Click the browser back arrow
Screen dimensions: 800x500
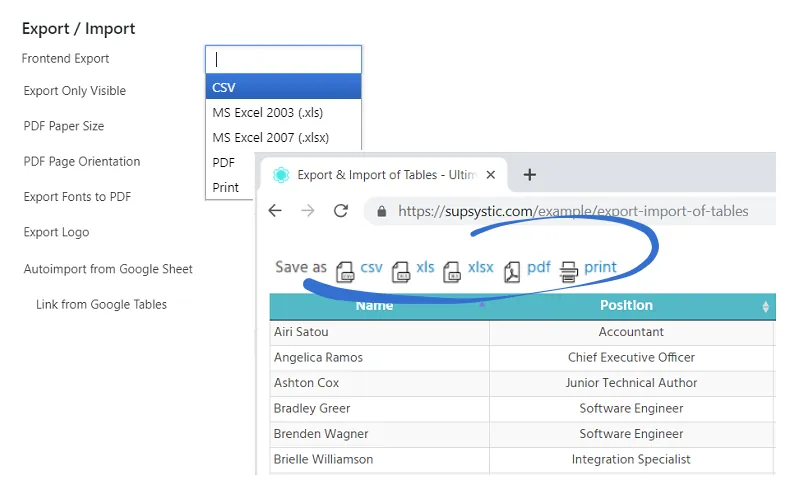275,211
